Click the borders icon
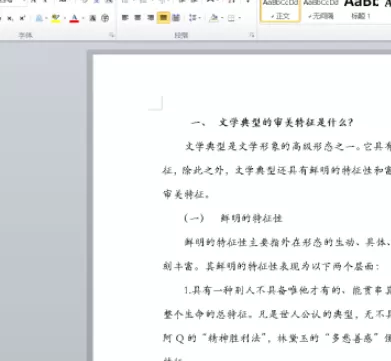The height and width of the screenshot is (361, 391). pos(231,18)
